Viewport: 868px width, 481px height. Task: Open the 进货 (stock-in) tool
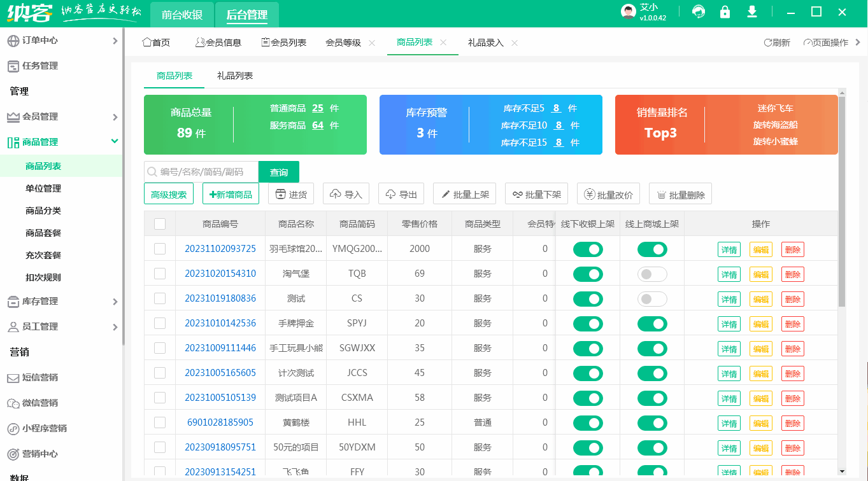pos(290,193)
